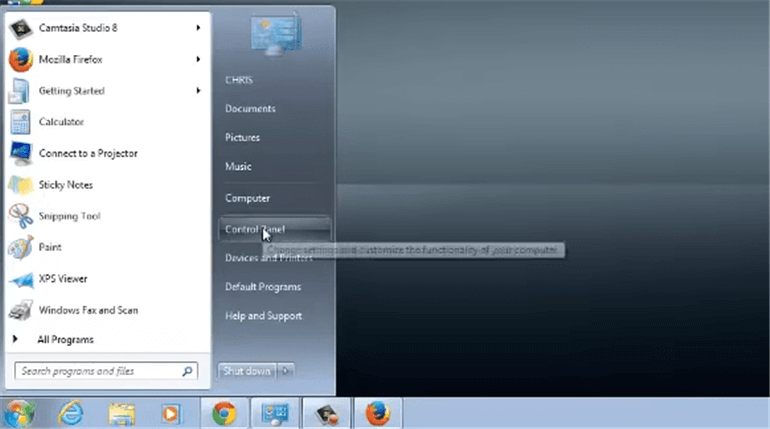Switch to Control Panel taskbar window

[275, 414]
